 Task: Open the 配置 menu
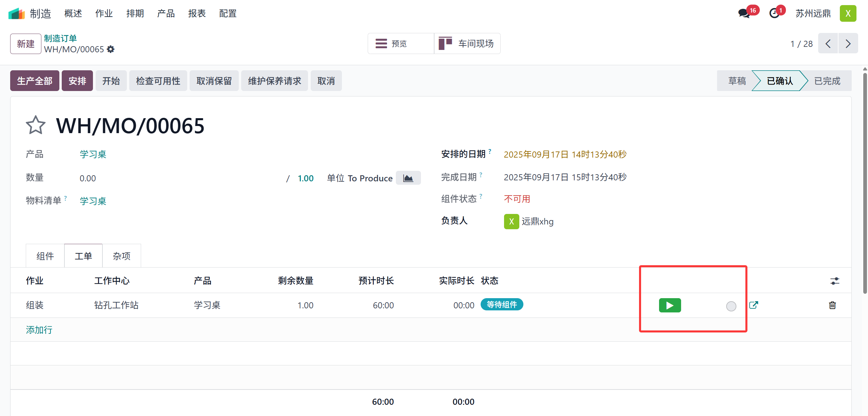[x=228, y=14]
